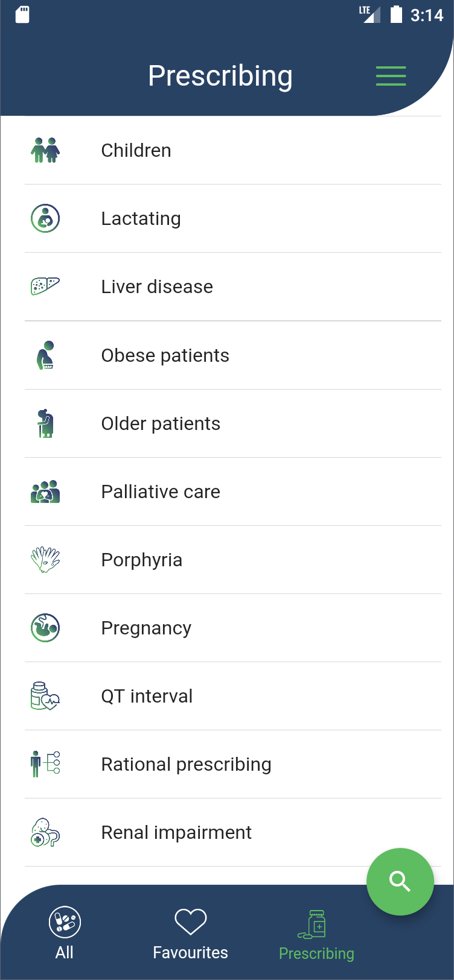Screen dimensions: 454x980
Task: Click the Liver disease icon
Action: [x=45, y=286]
